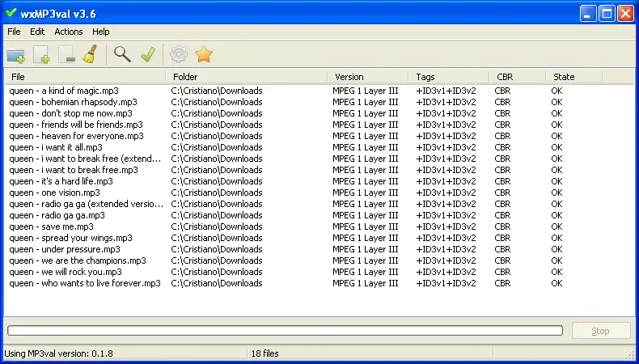The width and height of the screenshot is (639, 364).
Task: Open the Edit menu
Action: pos(37,32)
